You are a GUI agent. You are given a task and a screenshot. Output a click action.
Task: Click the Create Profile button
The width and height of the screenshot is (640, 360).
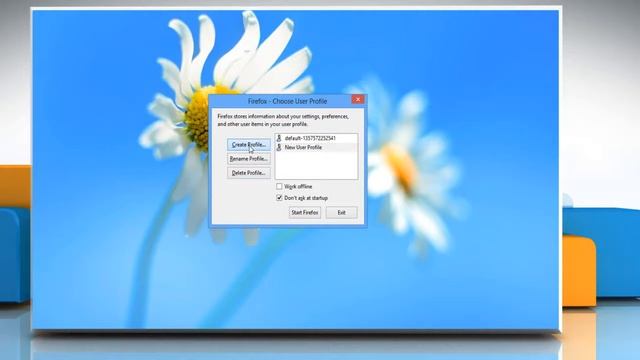tap(249, 144)
